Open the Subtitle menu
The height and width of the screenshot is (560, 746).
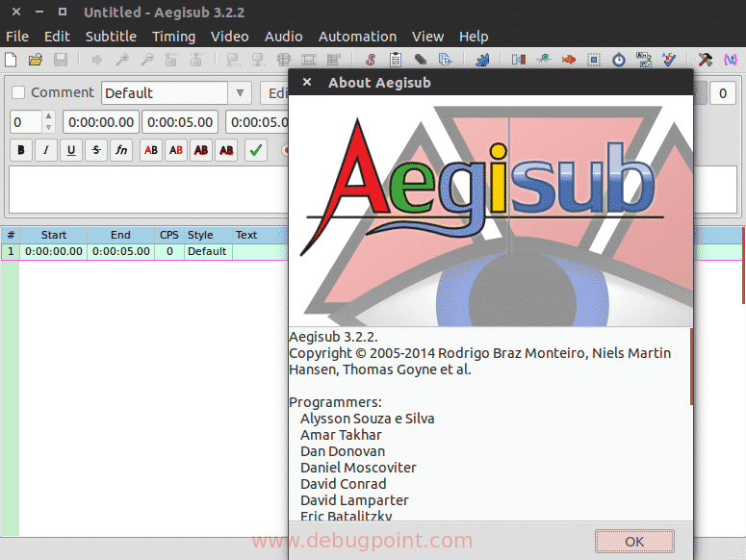[111, 37]
